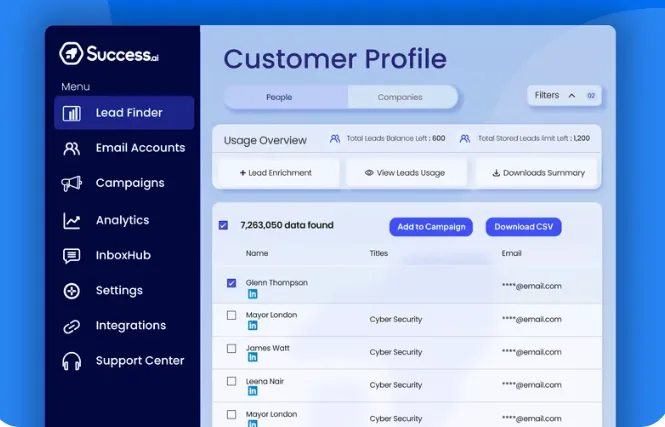Switch to the Companies tab
This screenshot has width=665, height=427.
pyautogui.click(x=403, y=97)
